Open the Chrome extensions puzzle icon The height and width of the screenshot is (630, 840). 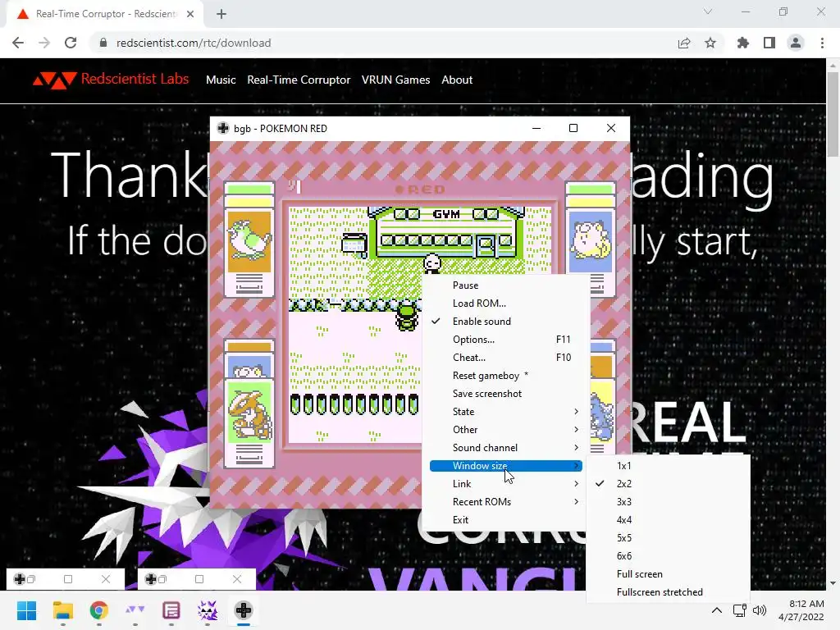click(x=743, y=43)
